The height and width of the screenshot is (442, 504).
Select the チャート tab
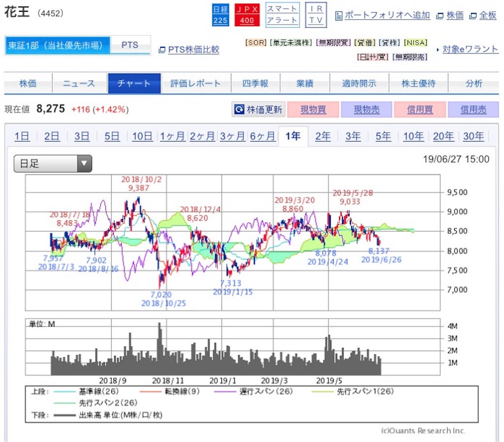click(x=134, y=84)
